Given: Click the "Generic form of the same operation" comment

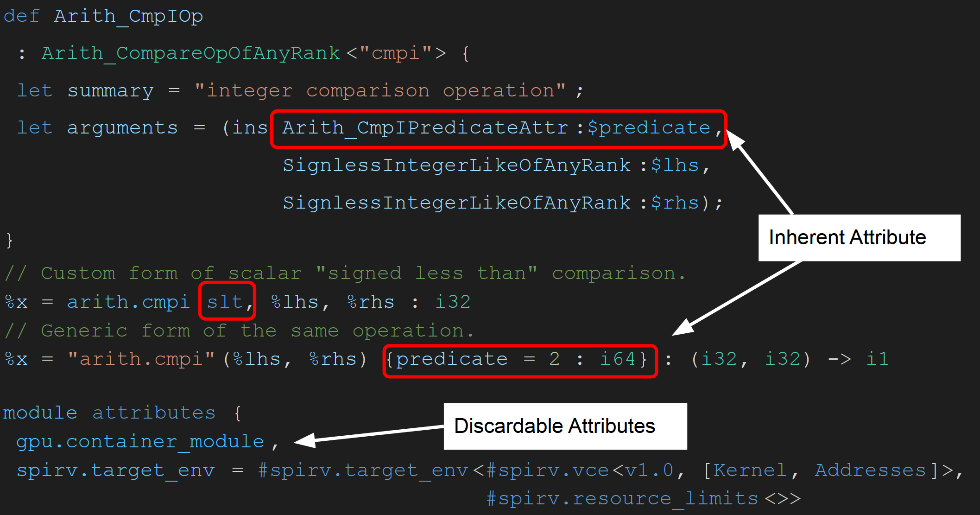Looking at the screenshot, I should pyautogui.click(x=239, y=331).
